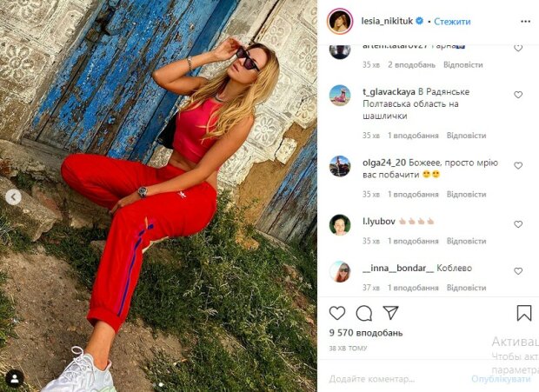Follow the account via Стежити

pyautogui.click(x=452, y=22)
